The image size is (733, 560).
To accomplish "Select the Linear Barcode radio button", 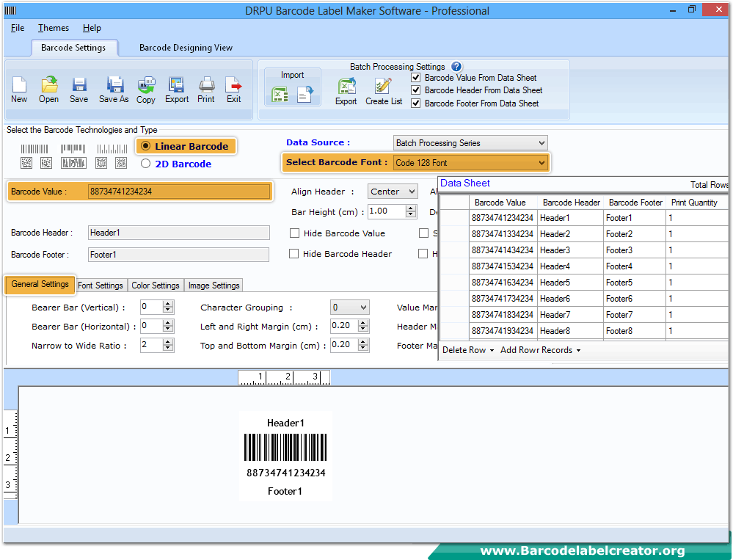I will [x=146, y=146].
